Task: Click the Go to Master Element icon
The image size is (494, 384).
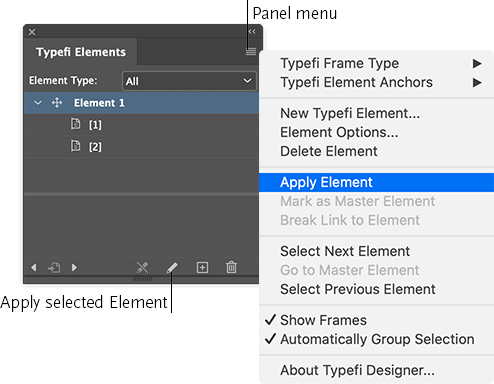Action: pos(54,267)
